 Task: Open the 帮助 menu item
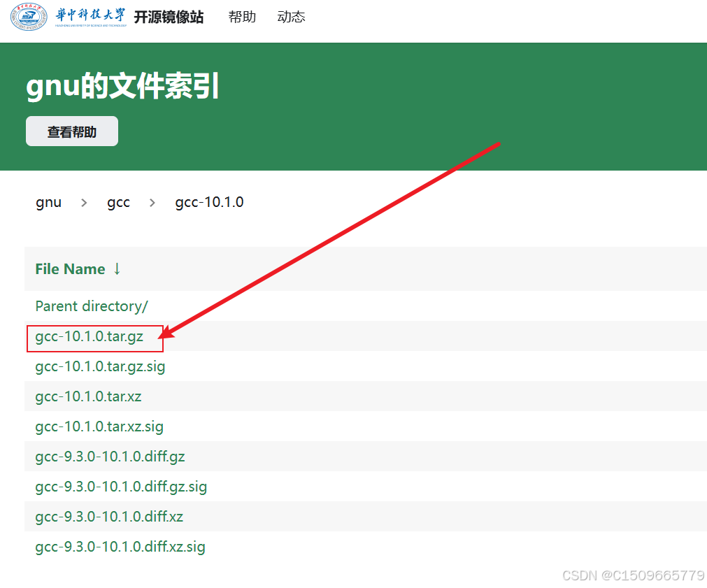tap(242, 17)
